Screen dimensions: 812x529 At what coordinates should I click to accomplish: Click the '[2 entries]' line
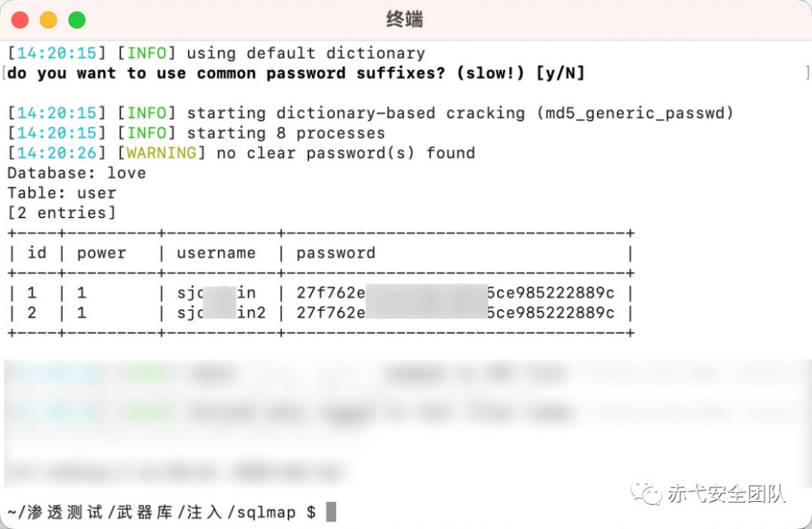tap(62, 213)
